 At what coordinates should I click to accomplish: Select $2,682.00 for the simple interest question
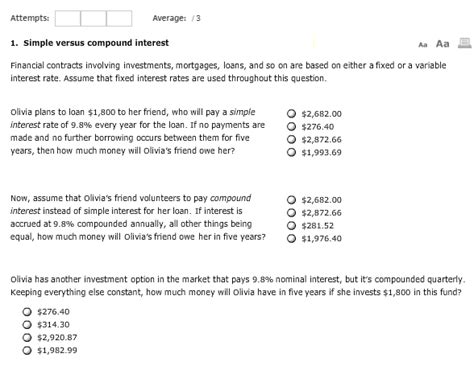[291, 114]
